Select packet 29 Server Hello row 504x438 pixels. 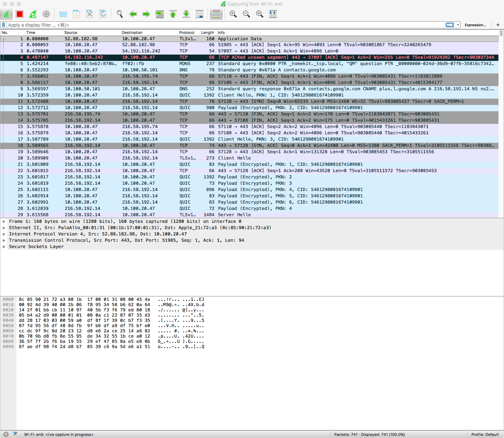click(249, 215)
